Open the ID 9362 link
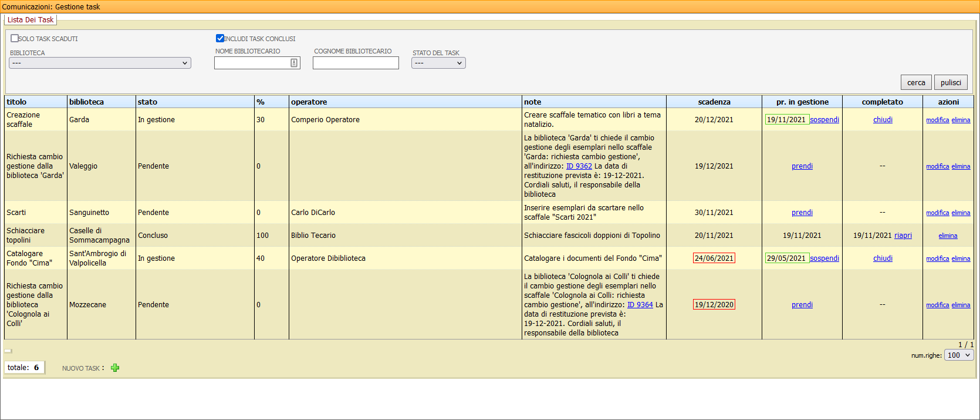Screen dimensions: 980x420 tap(579, 166)
